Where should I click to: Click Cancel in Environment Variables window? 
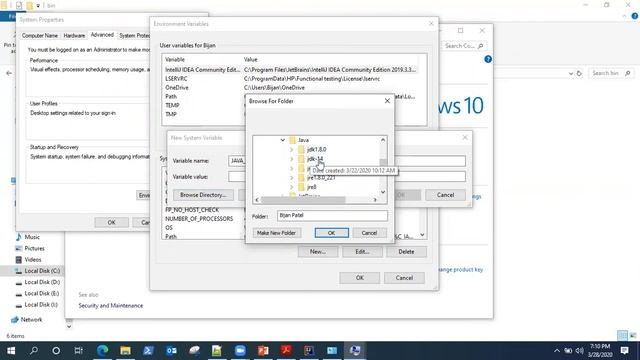[404, 278]
